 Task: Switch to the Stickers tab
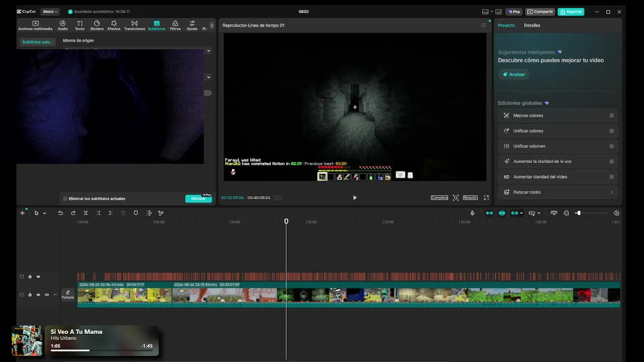(x=97, y=26)
